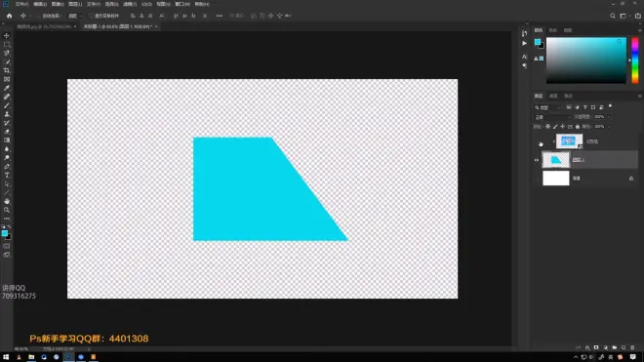Open the File menu
This screenshot has width=644, height=362.
click(21, 4)
